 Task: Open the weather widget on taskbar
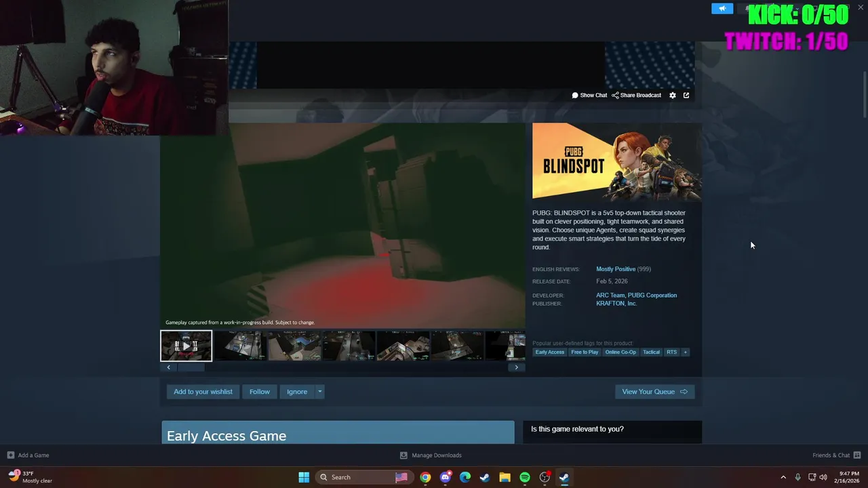[x=31, y=477]
